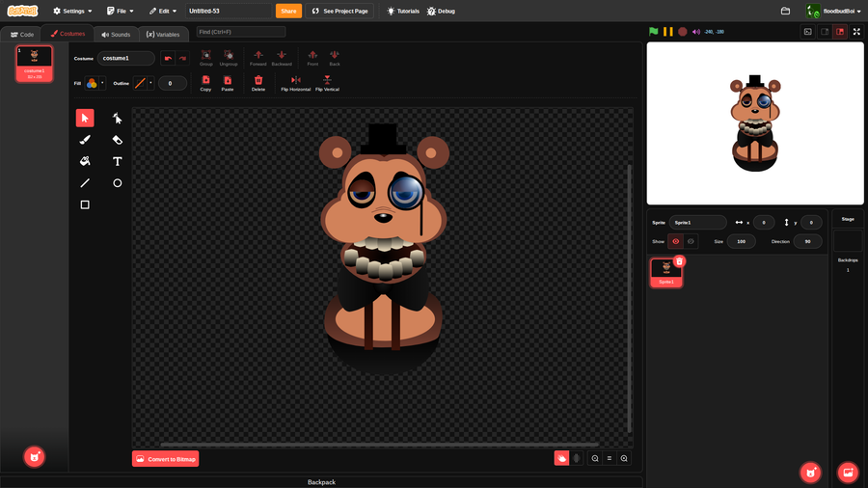Switch to small stage layout

[x=825, y=32]
